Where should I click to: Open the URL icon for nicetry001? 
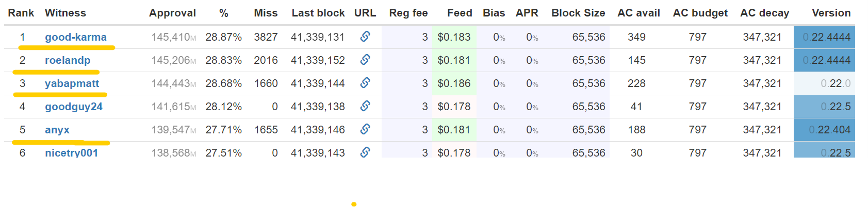(365, 152)
